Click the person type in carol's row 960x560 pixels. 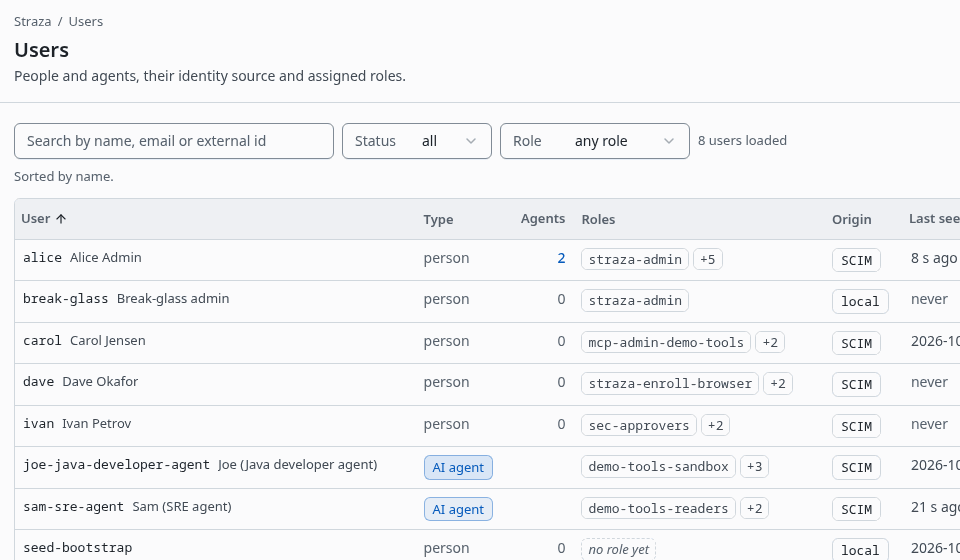[446, 342]
